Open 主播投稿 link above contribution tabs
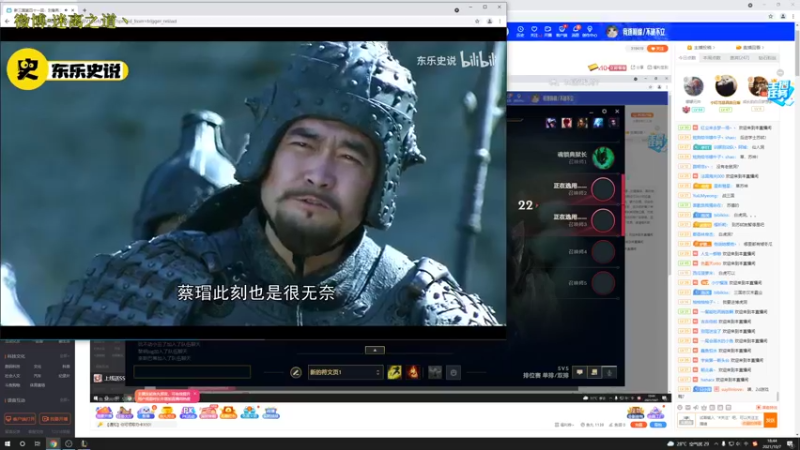 pyautogui.click(x=702, y=47)
